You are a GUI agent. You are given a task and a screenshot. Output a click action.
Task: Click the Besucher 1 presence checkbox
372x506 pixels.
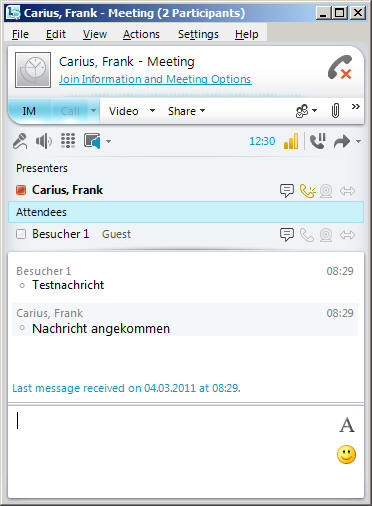21,234
